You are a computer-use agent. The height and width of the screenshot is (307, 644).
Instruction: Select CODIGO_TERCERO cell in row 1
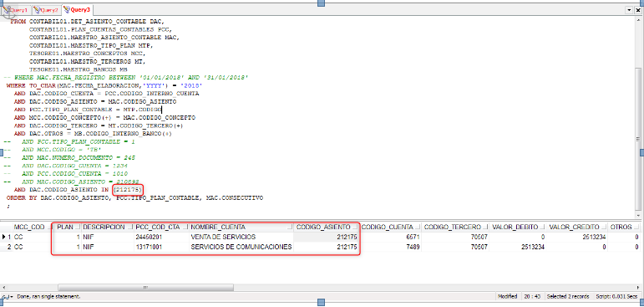(x=455, y=237)
